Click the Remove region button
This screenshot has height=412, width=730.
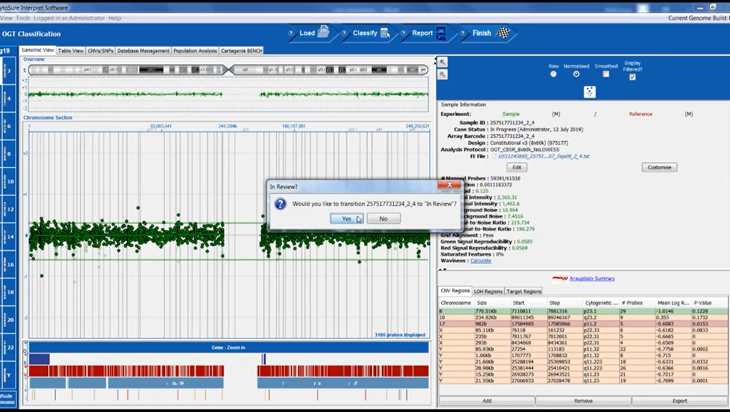[x=583, y=401]
